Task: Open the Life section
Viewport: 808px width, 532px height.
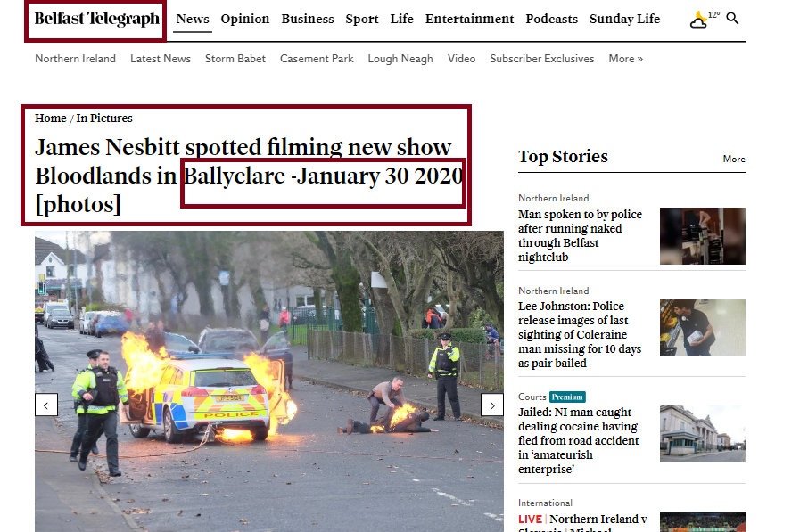Action: tap(402, 19)
